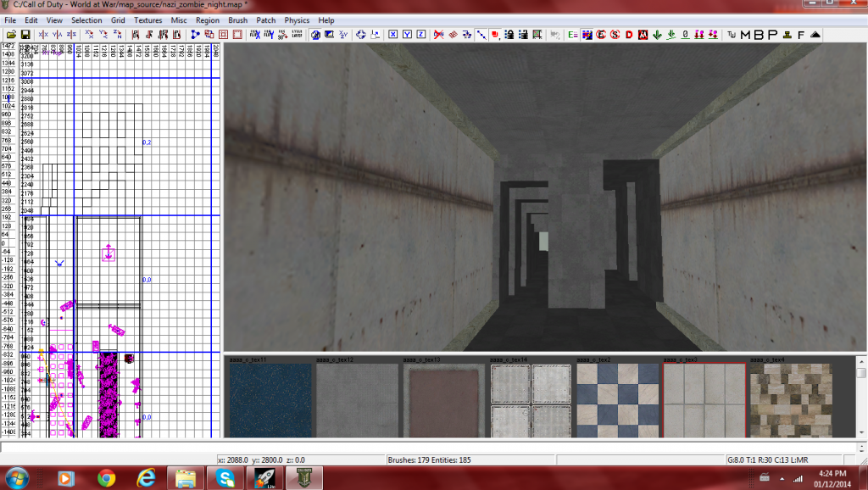Click the blue connected-nodes toolbar icon
The width and height of the screenshot is (868, 490).
195,34
